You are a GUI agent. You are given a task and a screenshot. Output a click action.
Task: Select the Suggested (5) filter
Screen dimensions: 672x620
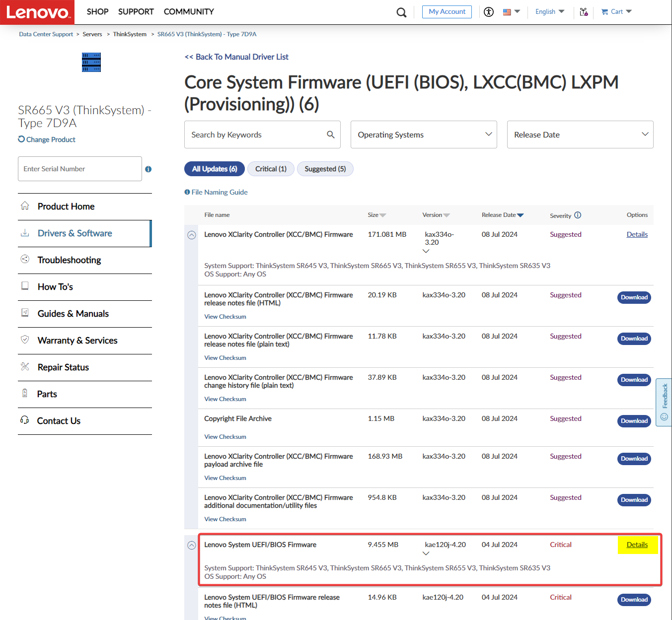point(325,169)
